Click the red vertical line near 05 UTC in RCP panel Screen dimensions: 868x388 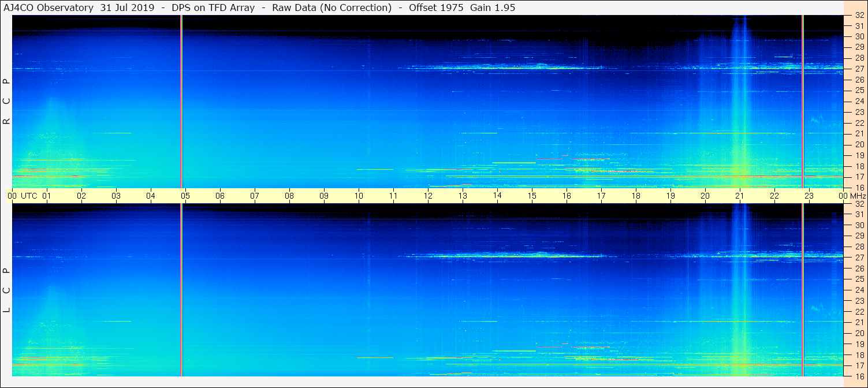coord(181,101)
